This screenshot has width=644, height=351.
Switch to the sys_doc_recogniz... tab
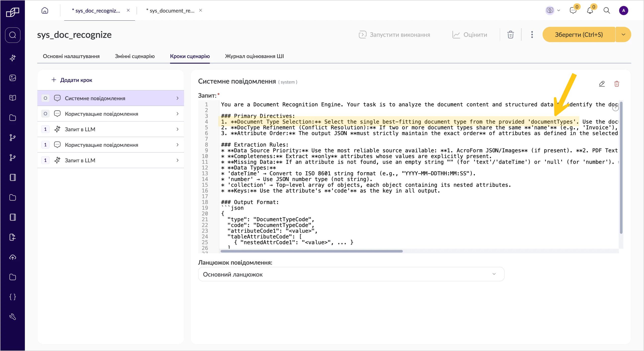point(96,11)
